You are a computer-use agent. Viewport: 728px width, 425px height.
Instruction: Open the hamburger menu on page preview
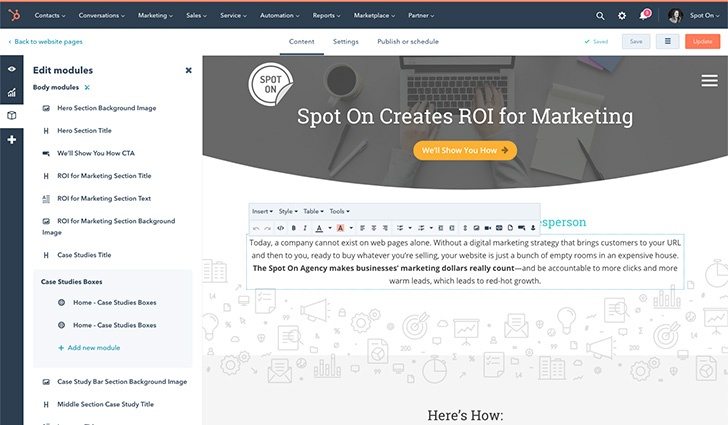(x=709, y=81)
